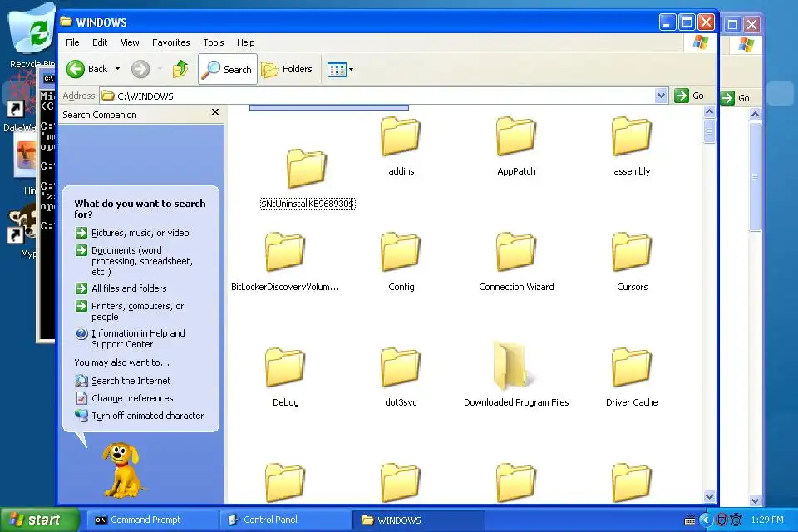The width and height of the screenshot is (798, 532).
Task: Click Search the Internet link
Action: point(131,380)
